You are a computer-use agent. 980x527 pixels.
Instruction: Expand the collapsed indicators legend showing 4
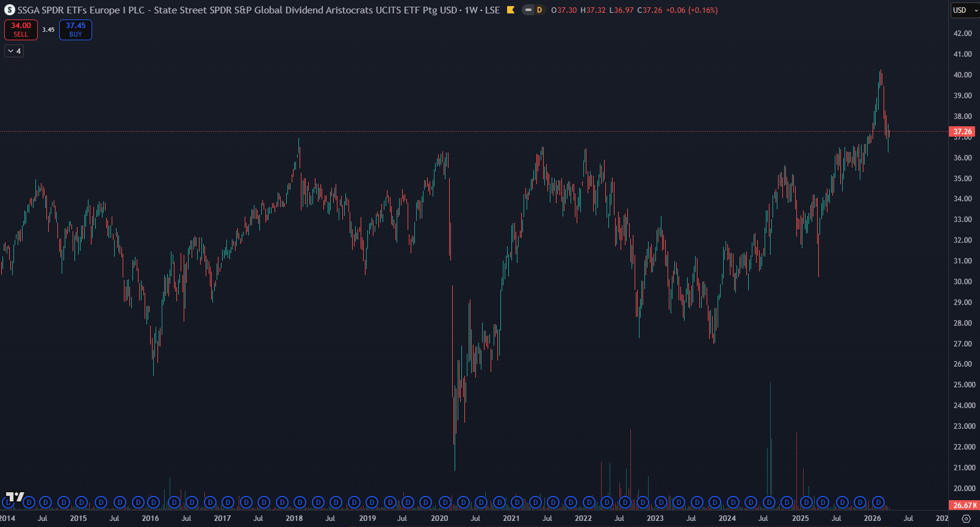[14, 51]
